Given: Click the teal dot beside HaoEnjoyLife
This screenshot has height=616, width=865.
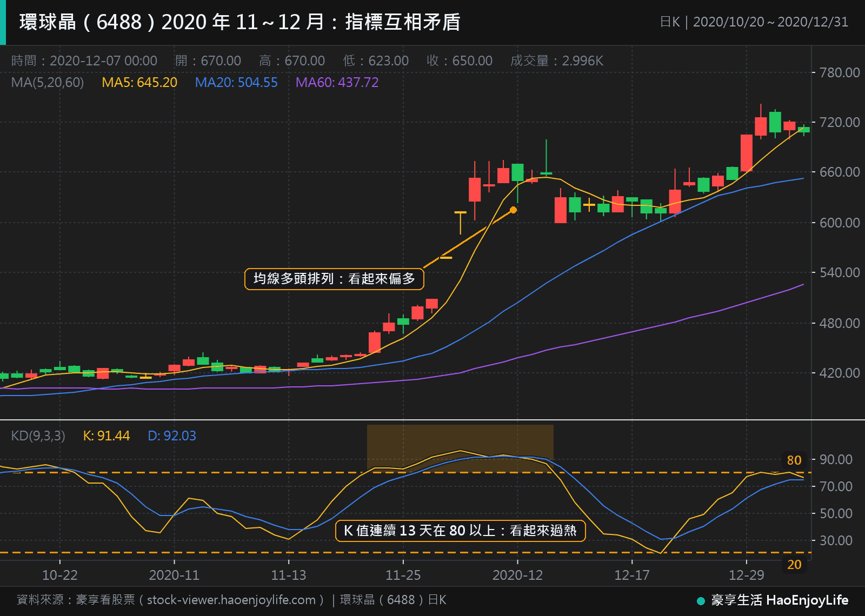Looking at the screenshot, I should (x=701, y=601).
